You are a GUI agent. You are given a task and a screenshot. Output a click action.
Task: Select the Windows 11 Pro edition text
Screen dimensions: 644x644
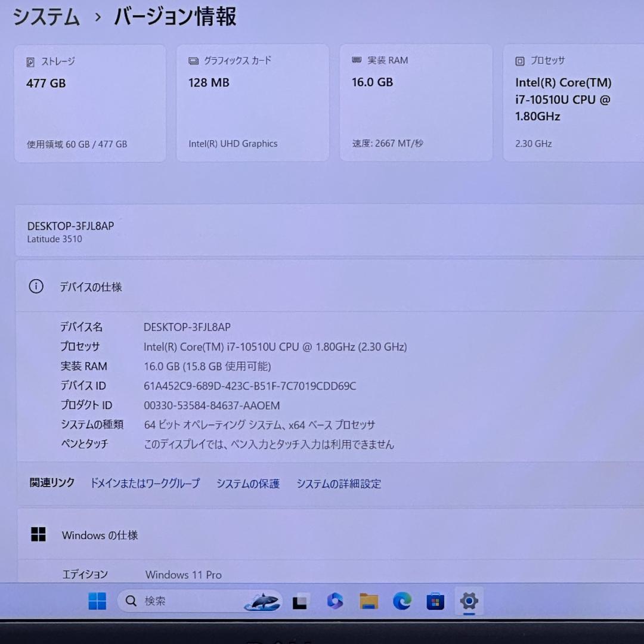pyautogui.click(x=183, y=575)
